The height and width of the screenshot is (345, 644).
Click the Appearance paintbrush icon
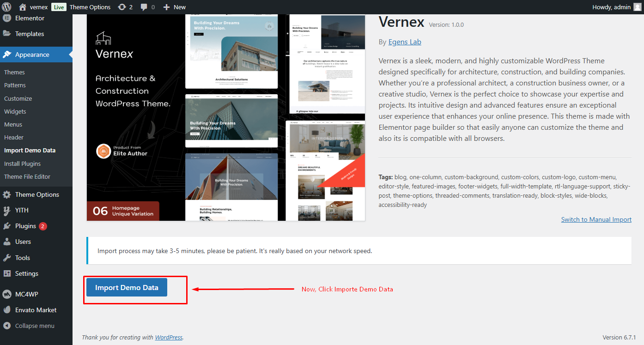pyautogui.click(x=7, y=54)
